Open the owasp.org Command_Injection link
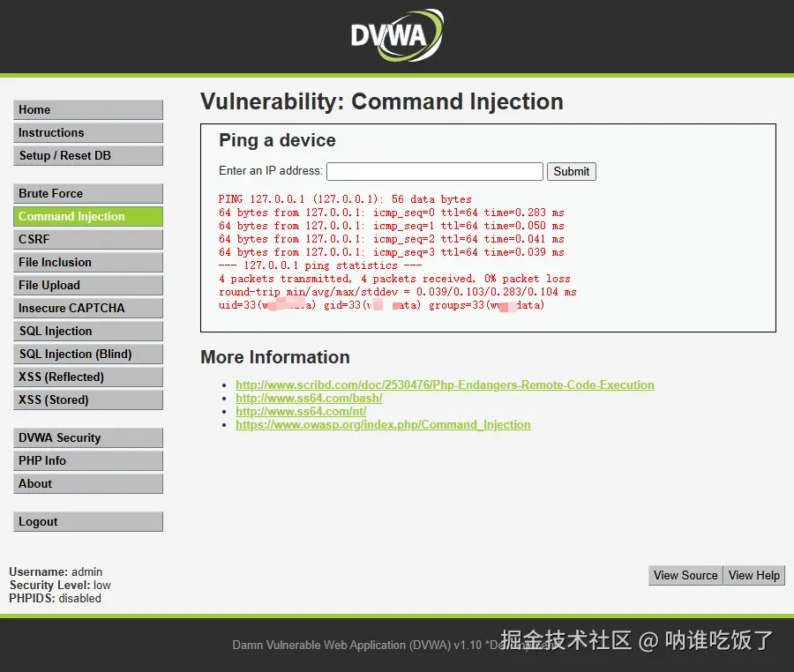Image resolution: width=794 pixels, height=672 pixels. [383, 424]
